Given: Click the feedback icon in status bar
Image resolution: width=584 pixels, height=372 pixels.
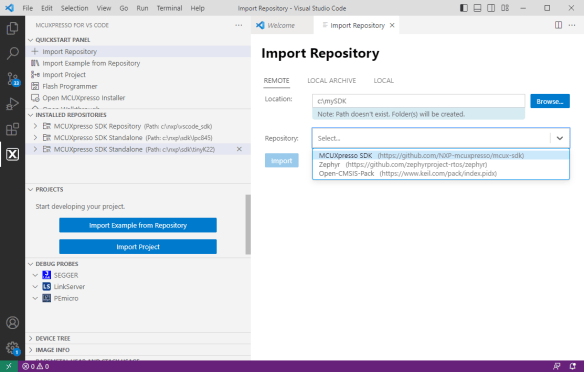Looking at the screenshot, I should pos(556,366).
